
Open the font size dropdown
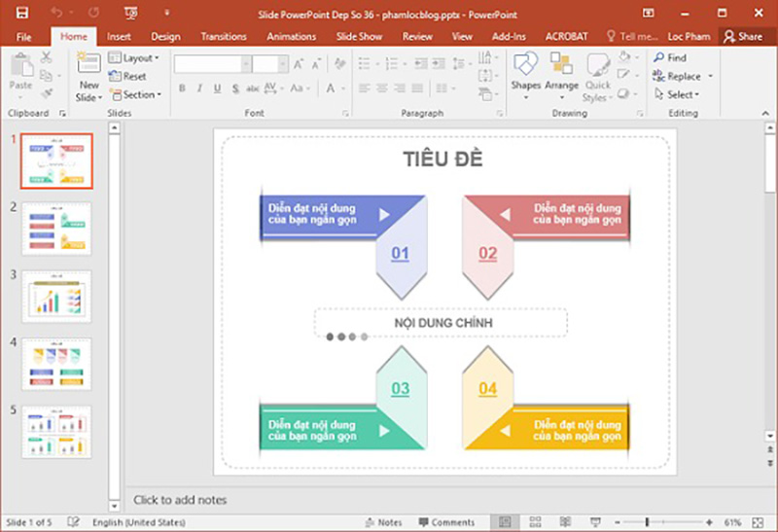282,64
